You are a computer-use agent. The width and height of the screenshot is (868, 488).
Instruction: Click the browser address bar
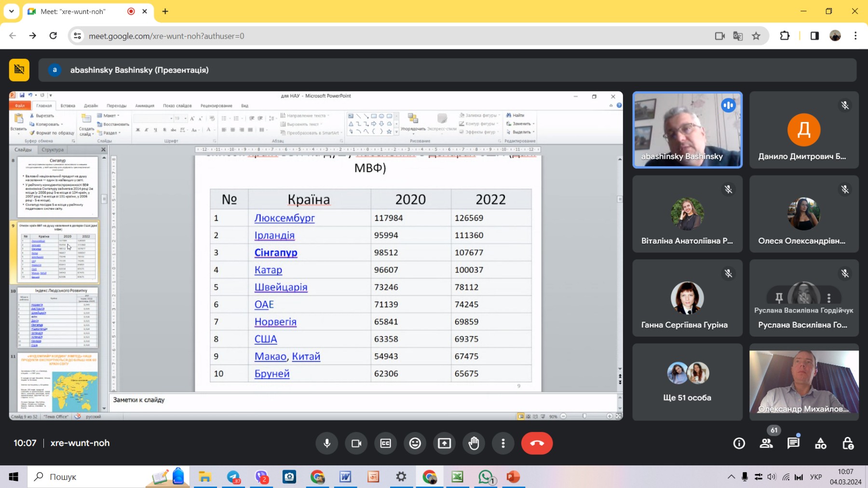(x=386, y=36)
